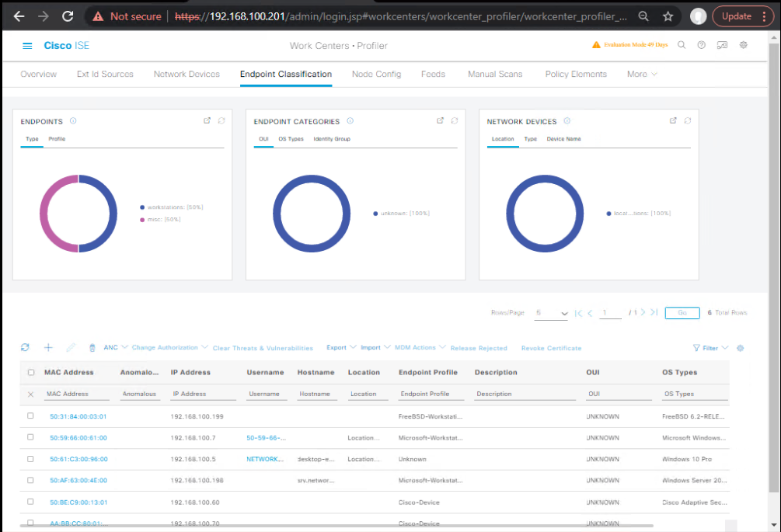Screen dimensions: 781x532
Task: Open the Export dropdown
Action: (x=341, y=347)
